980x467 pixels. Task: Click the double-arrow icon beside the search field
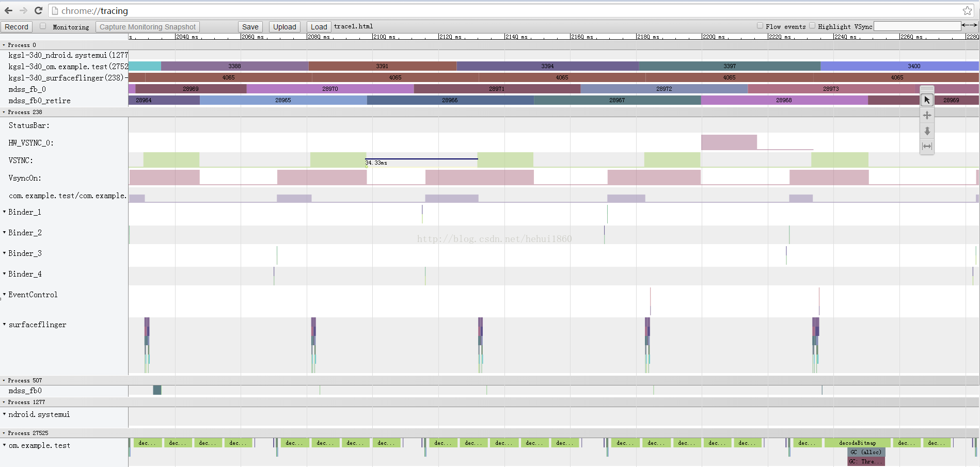coord(969,25)
